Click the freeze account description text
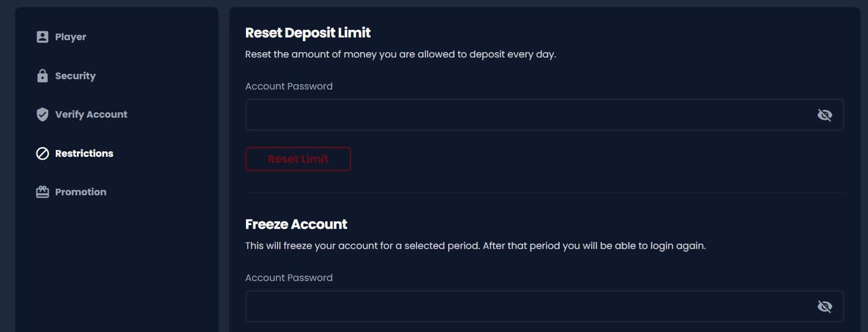Viewport: 868px width, 332px height. pos(475,246)
